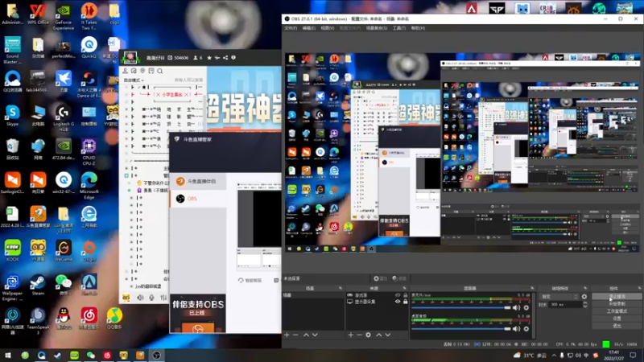644x362 pixels.
Task: Open the 滤镜 filters button in OBS
Action: coord(399,278)
